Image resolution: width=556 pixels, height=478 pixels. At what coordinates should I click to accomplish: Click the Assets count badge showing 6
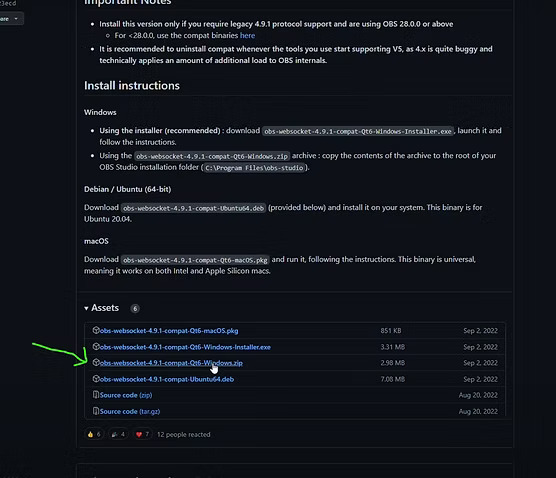pyautogui.click(x=135, y=309)
